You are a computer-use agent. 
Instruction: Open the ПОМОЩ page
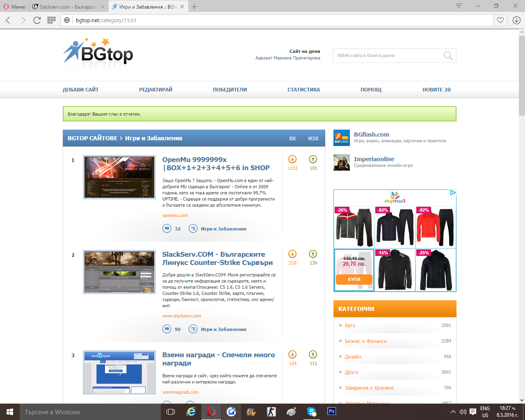click(x=371, y=89)
